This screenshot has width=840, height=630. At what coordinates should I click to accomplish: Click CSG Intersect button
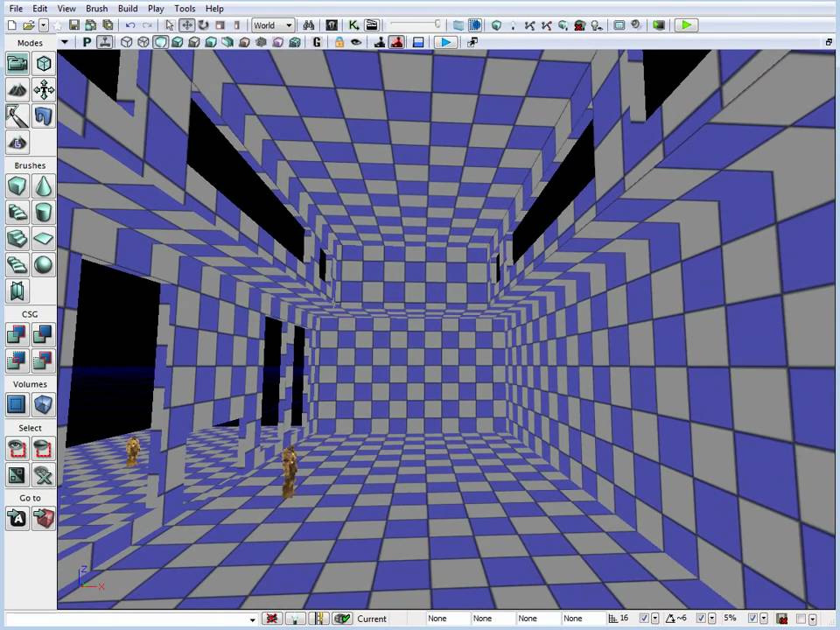(17, 361)
